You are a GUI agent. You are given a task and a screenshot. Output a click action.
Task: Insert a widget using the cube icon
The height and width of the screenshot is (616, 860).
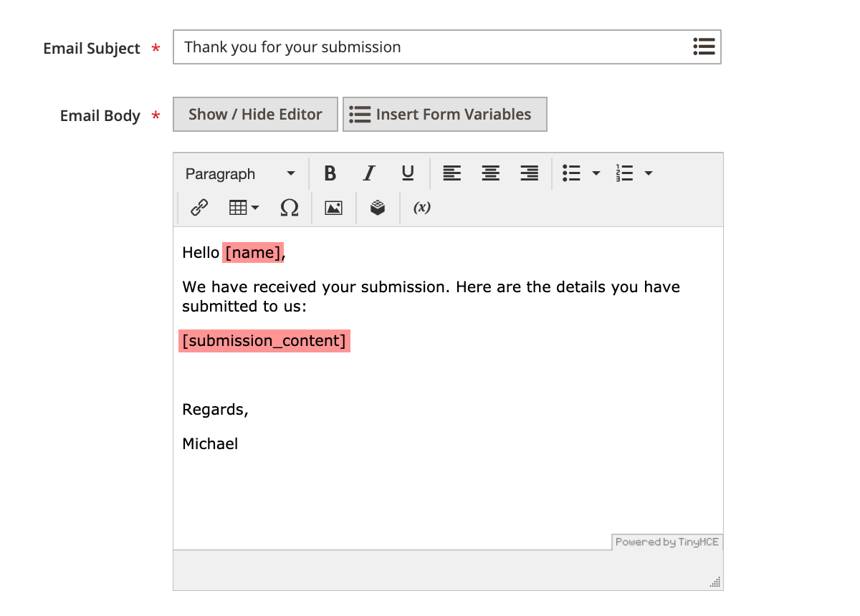pos(378,208)
